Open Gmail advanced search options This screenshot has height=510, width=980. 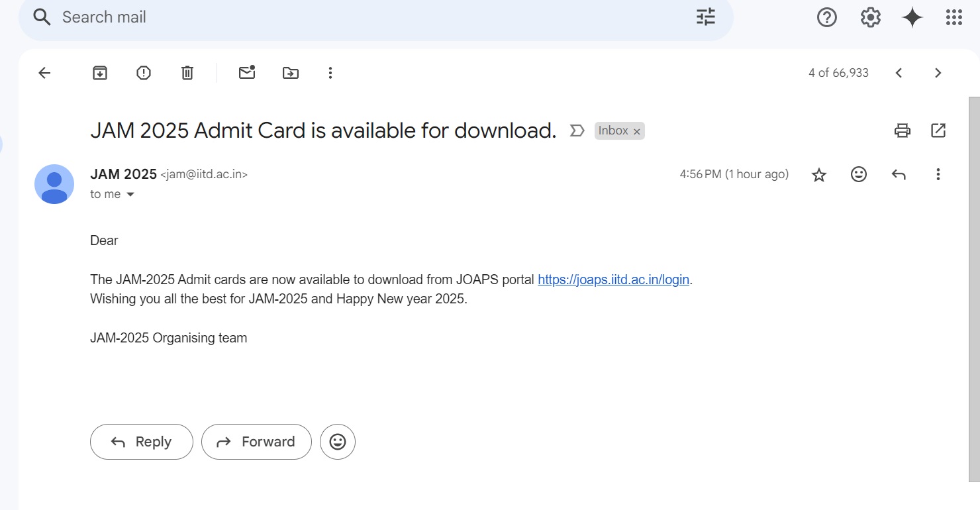click(705, 17)
